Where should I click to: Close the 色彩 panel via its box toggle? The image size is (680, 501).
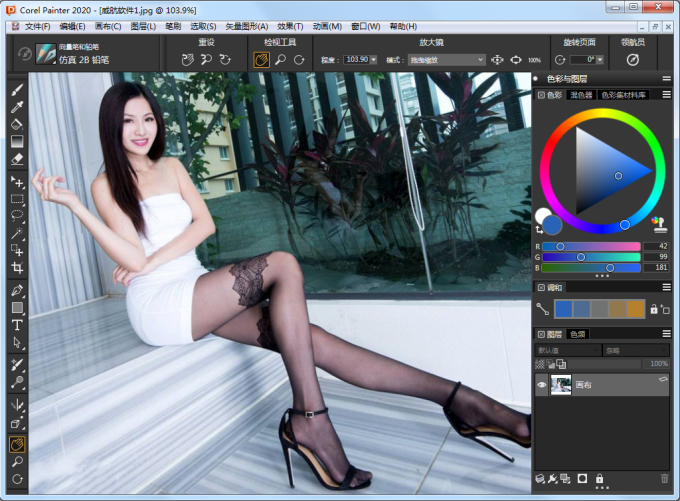coord(541,95)
